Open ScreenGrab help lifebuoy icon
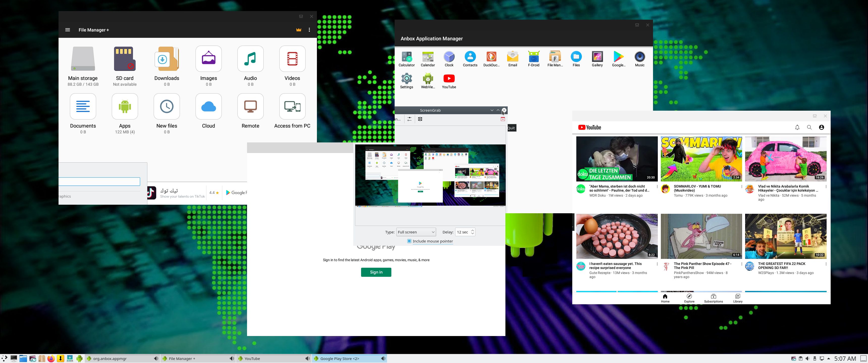Screen dimensions: 868x363 [420, 119]
